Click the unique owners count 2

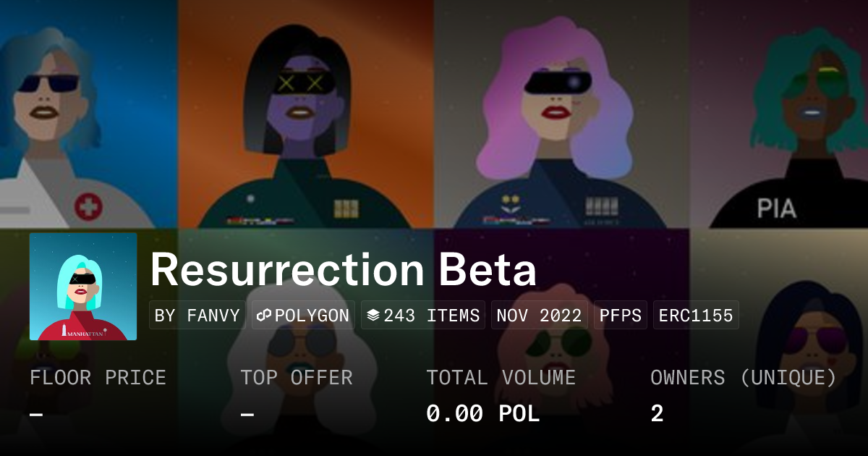coord(657,413)
